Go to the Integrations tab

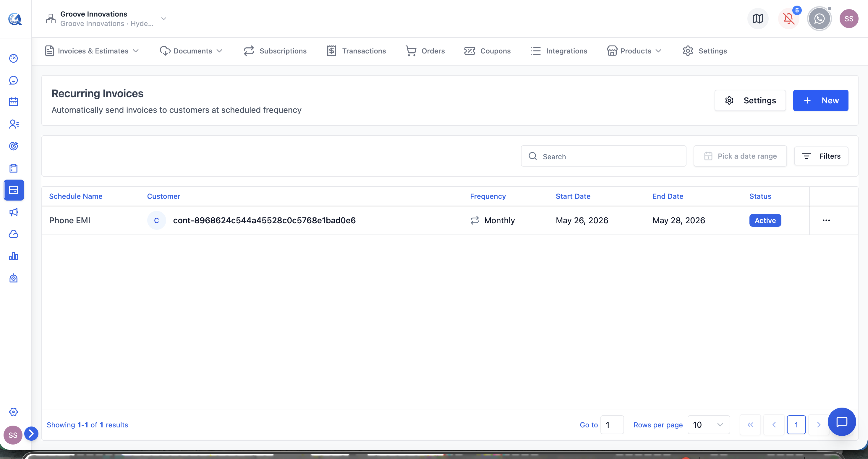tap(559, 51)
